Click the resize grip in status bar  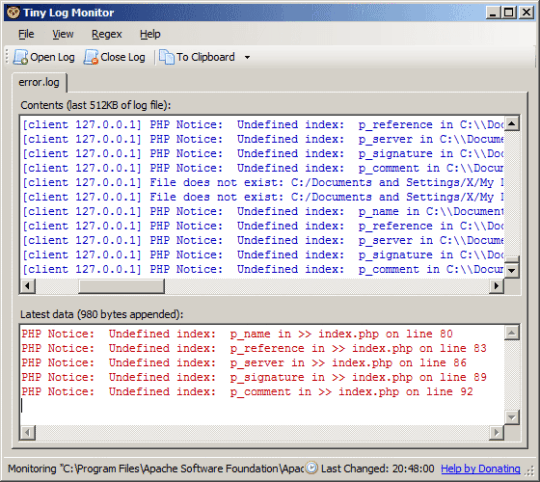point(529,470)
